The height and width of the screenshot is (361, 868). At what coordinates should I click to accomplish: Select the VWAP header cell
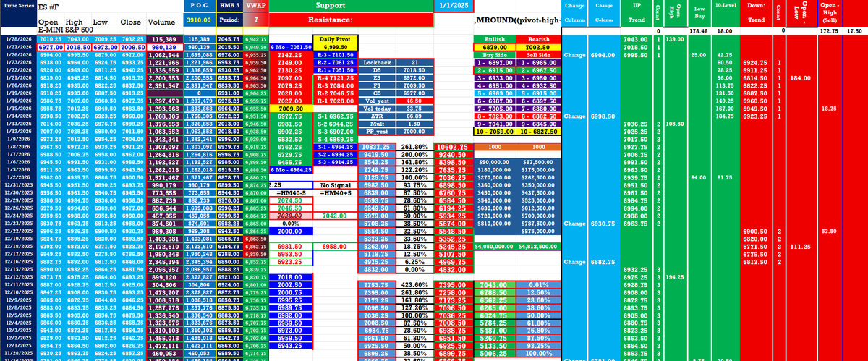click(x=255, y=5)
